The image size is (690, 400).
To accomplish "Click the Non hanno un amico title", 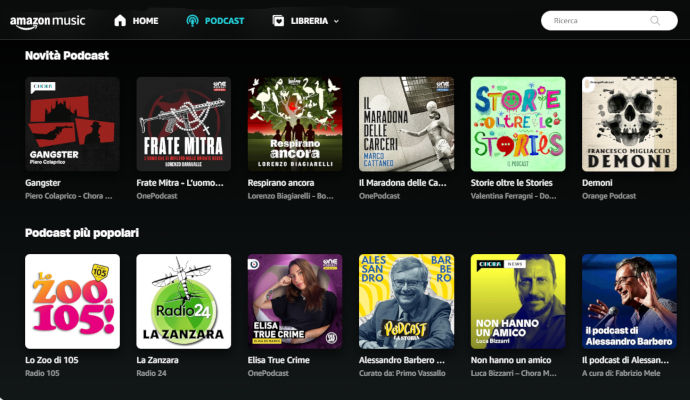I will click(511, 360).
